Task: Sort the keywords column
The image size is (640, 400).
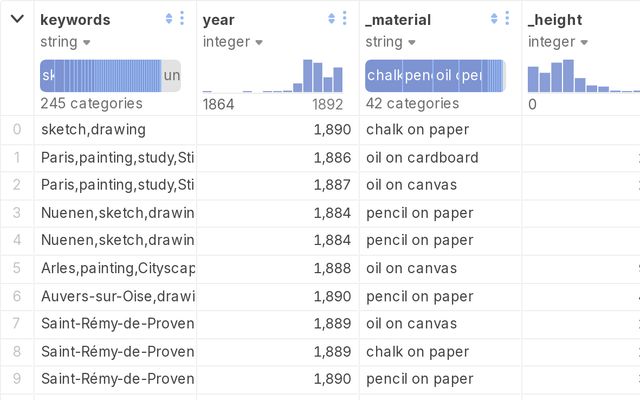Action: pyautogui.click(x=169, y=19)
